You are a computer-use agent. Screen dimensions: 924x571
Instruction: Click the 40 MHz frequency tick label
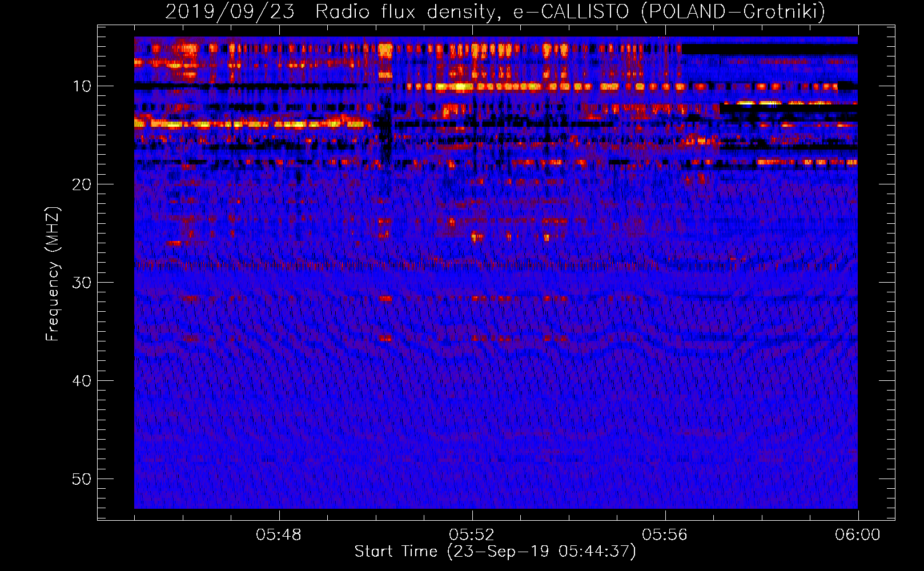[x=82, y=381]
